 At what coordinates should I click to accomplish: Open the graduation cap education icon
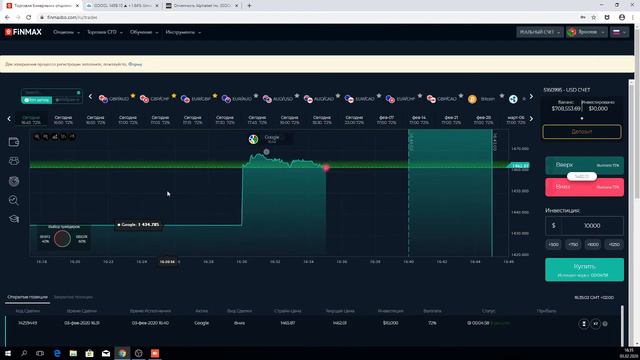(14, 219)
